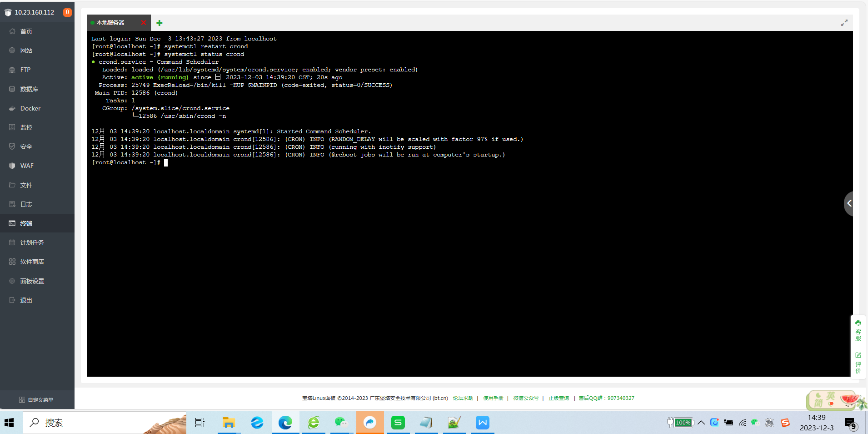The image size is (868, 434).
Task: Add a new terminal tab with plus icon
Action: [x=160, y=23]
